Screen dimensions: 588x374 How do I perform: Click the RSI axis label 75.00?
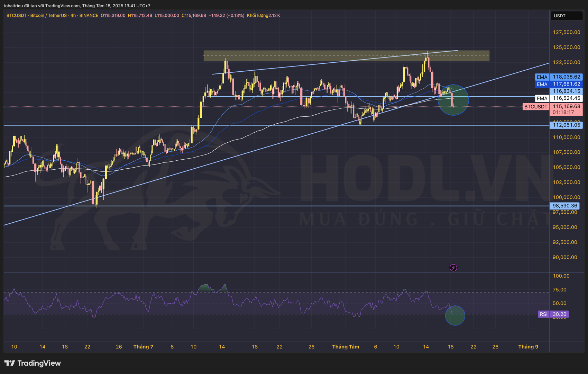[x=559, y=290]
